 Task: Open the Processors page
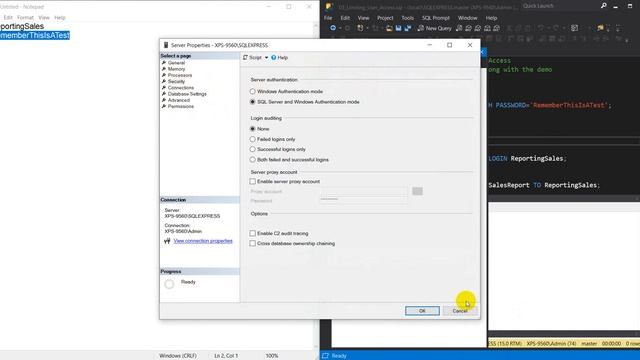180,75
